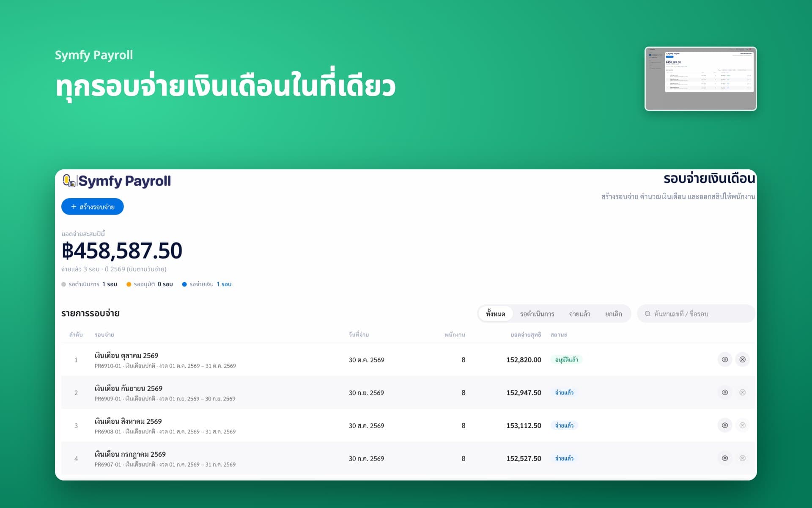This screenshot has height=508, width=812.
Task: Click จ่ายแล้ว badge on สิงหาคม 2569 row
Action: click(x=564, y=425)
